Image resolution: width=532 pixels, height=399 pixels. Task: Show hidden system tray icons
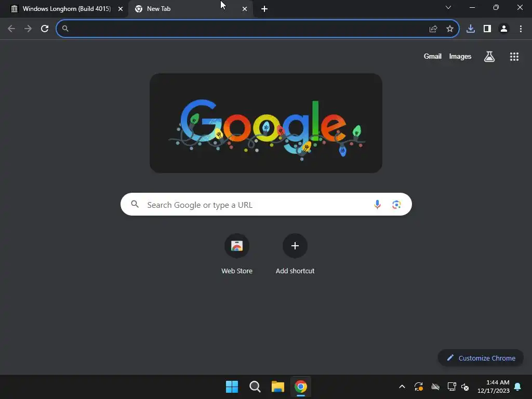coord(402,387)
